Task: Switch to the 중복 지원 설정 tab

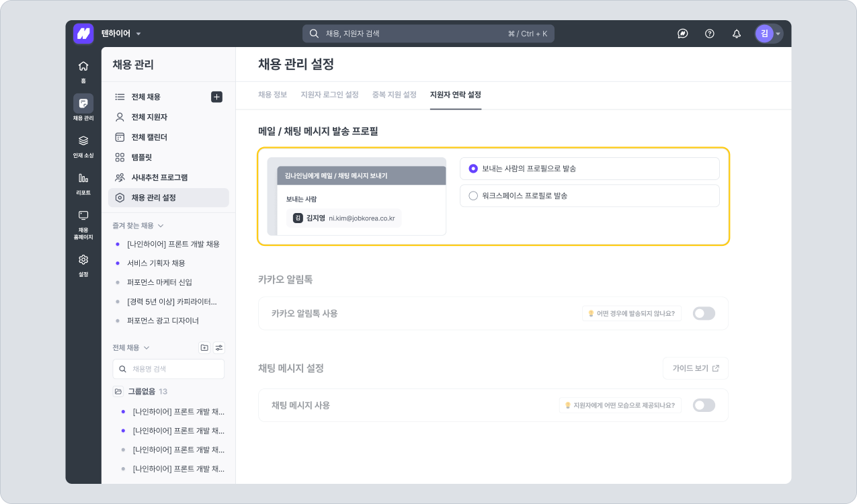Action: click(395, 95)
